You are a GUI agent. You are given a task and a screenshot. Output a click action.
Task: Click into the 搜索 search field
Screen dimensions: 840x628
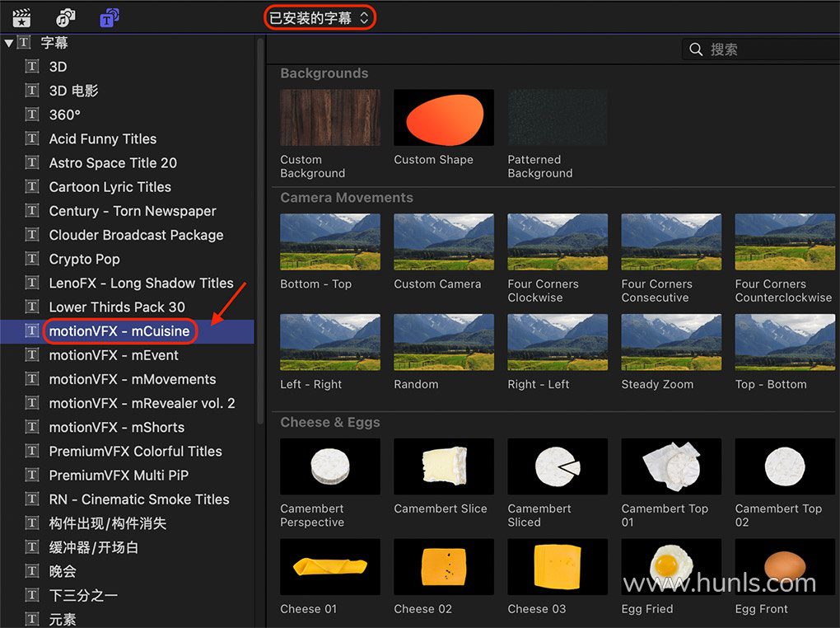coord(766,49)
